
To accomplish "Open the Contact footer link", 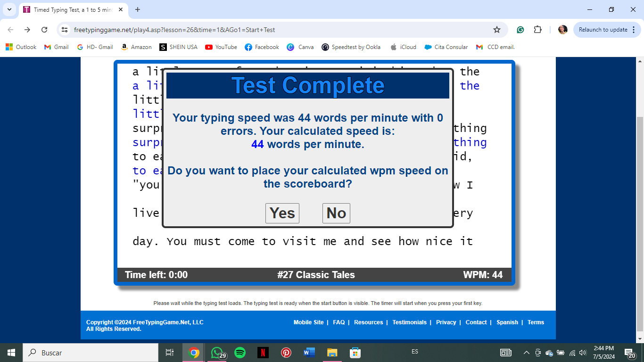I will [x=476, y=322].
